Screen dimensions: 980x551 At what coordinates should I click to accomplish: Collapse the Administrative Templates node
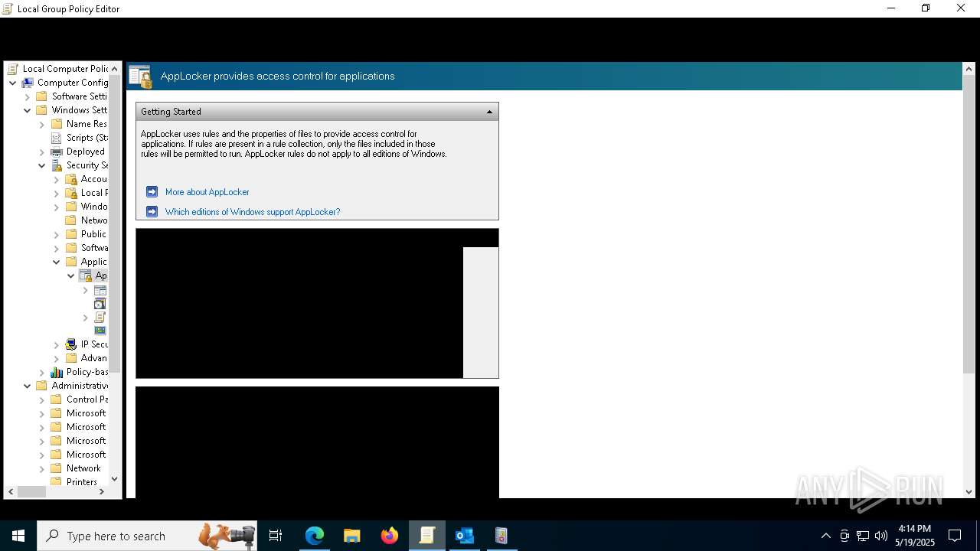coord(28,386)
